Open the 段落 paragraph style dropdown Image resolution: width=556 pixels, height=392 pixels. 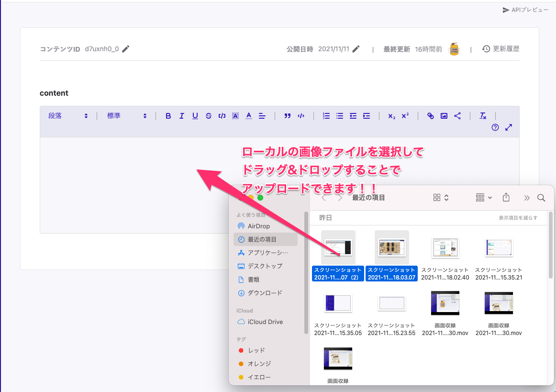(x=68, y=116)
